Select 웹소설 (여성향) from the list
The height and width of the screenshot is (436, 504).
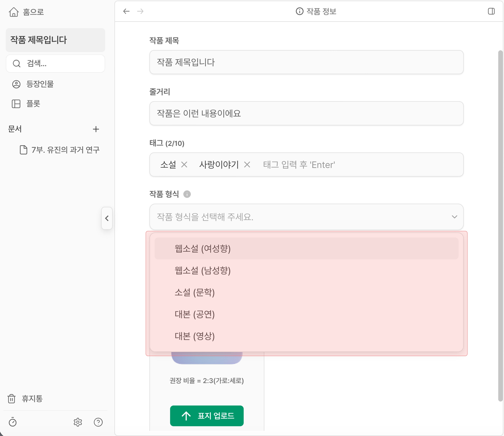point(306,249)
